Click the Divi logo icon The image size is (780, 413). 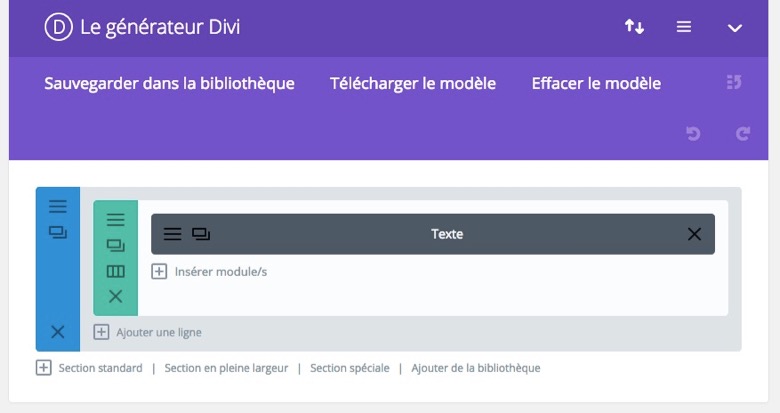(59, 27)
